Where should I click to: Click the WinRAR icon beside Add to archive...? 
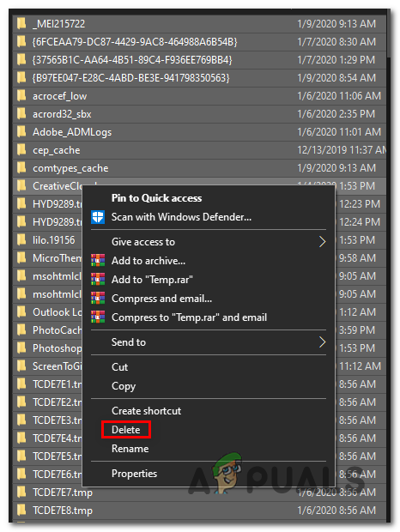(98, 260)
